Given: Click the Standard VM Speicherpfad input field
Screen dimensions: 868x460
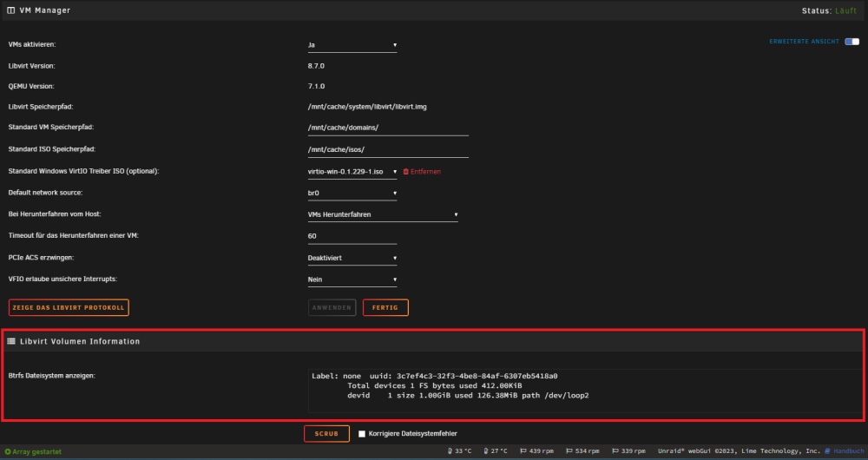Looking at the screenshot, I should (388, 128).
